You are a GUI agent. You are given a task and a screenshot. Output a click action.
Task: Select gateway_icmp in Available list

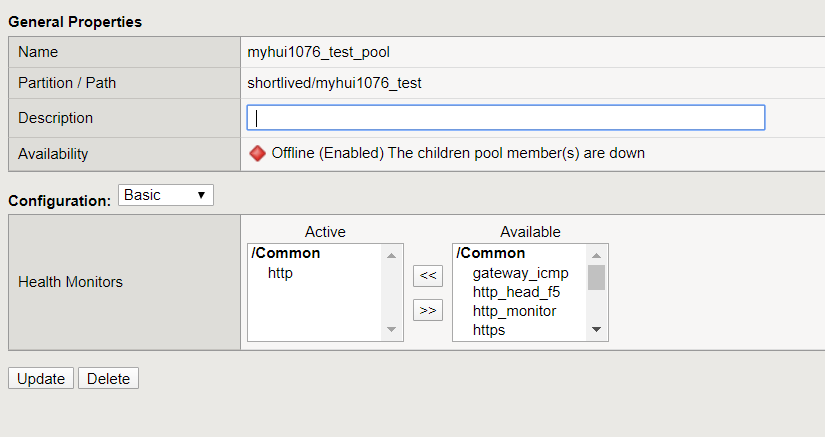pyautogui.click(x=520, y=272)
